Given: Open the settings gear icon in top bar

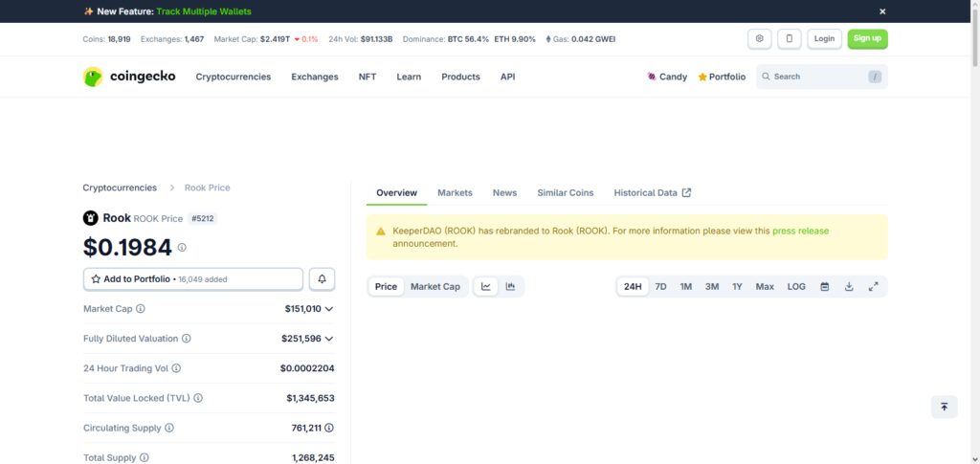Looking at the screenshot, I should [759, 38].
